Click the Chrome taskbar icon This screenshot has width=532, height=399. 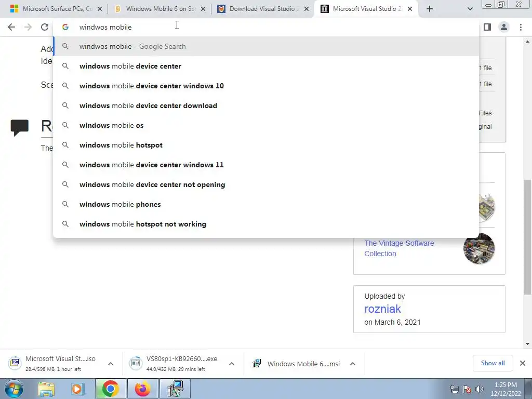click(110, 389)
